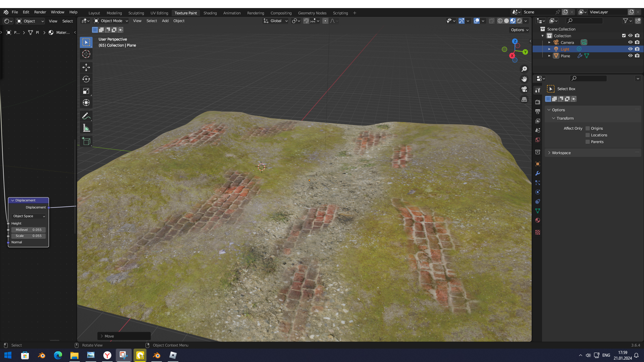The width and height of the screenshot is (644, 362).
Task: Open the Render menu
Action: coord(40,12)
